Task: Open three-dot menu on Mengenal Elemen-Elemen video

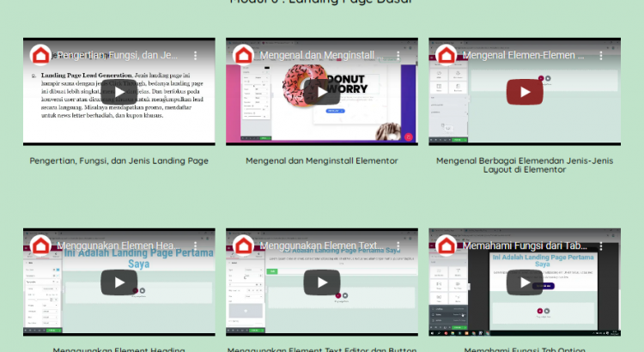Action: pos(600,56)
